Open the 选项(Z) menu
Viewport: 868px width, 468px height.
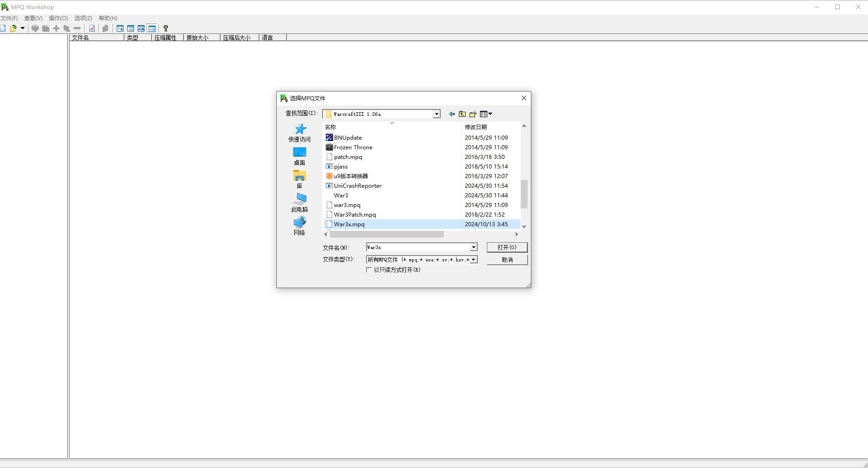(x=83, y=18)
